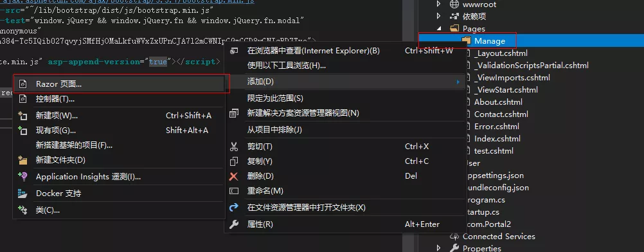Click the Razor page icon

click(x=23, y=84)
